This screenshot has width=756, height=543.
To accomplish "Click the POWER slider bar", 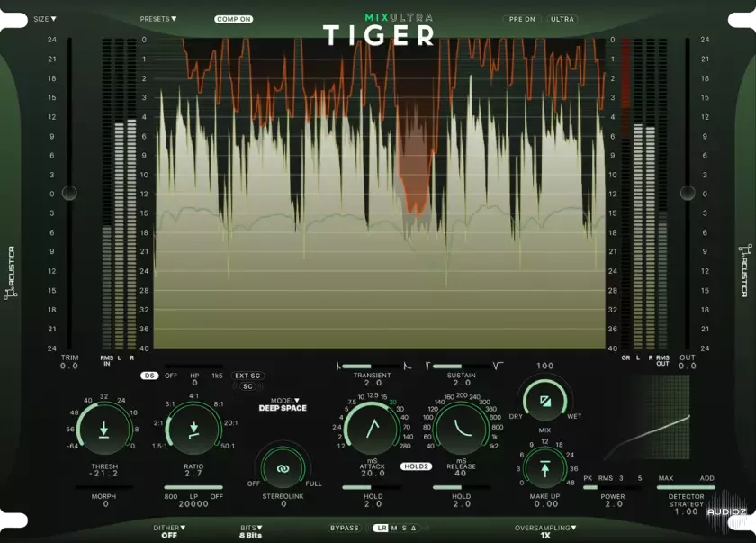I will (x=612, y=487).
